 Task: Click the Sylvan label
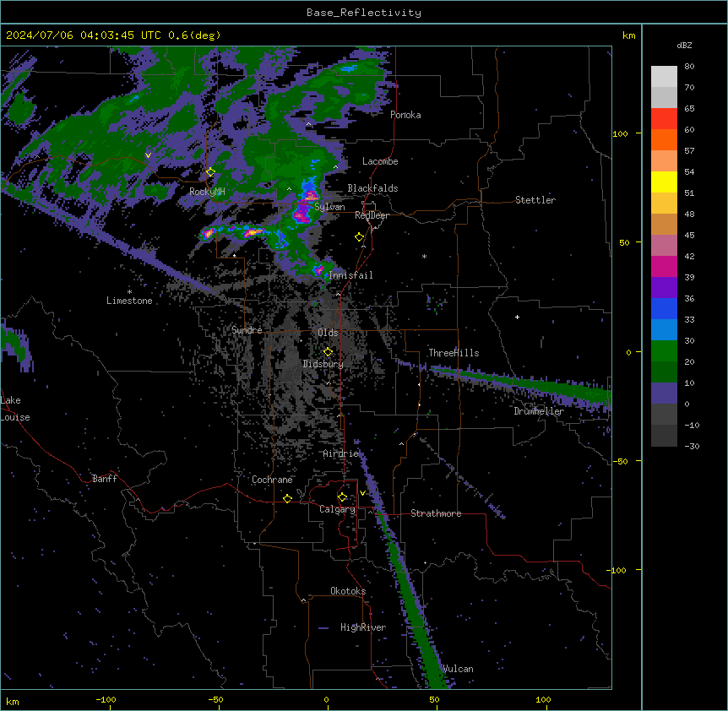coord(329,207)
